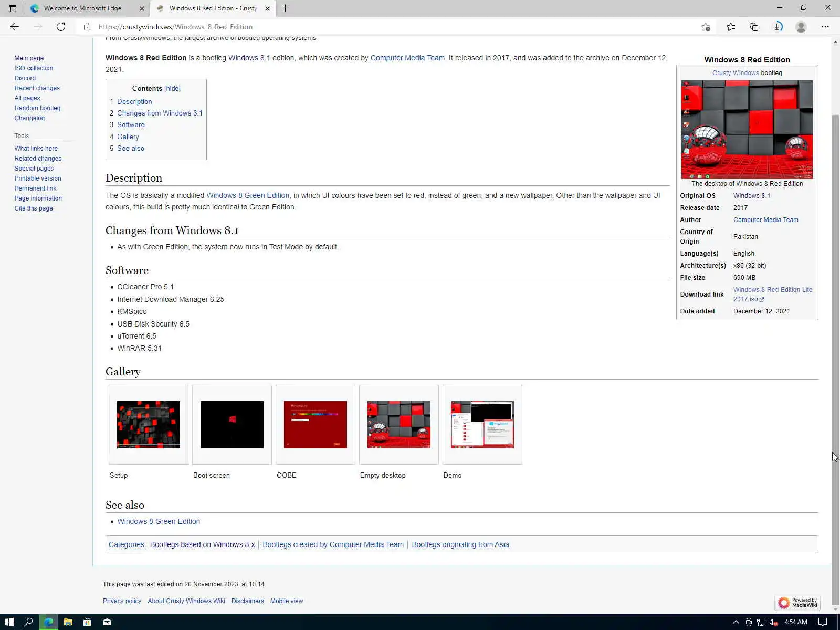Click the Powered by MediaWiki badge
The width and height of the screenshot is (840, 630).
[x=797, y=603]
